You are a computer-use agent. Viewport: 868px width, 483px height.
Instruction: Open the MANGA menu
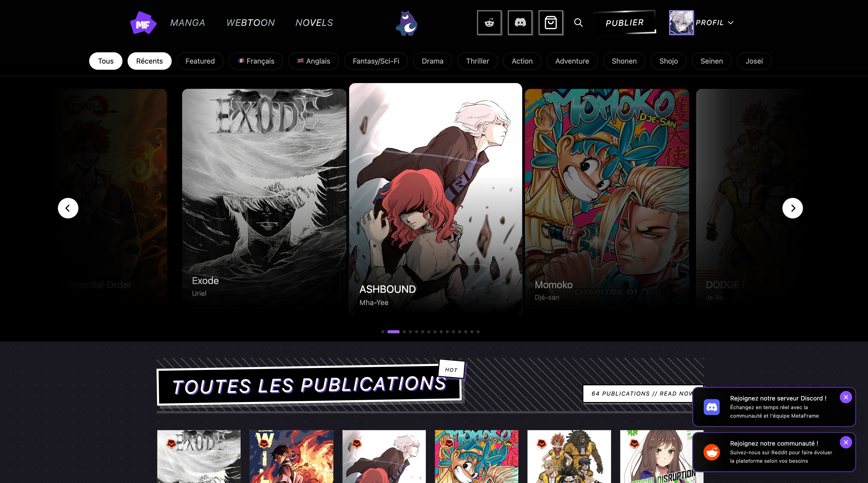coord(188,23)
